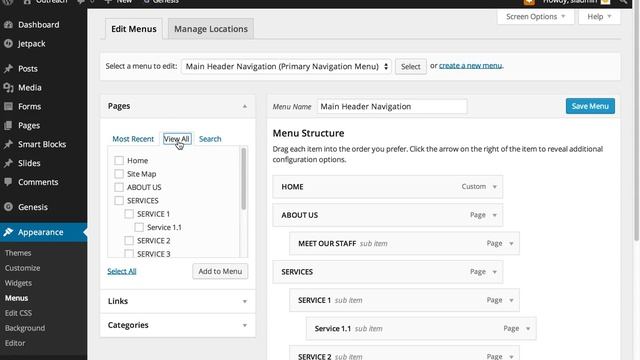Tick the SERVICE 3 checkbox
Screen dimensions: 640x360
[x=129, y=253]
